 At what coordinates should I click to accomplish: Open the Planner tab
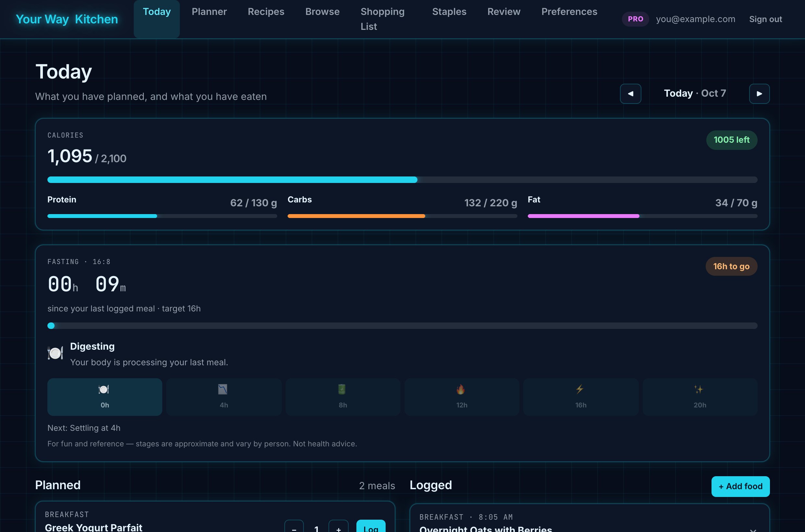tap(209, 12)
